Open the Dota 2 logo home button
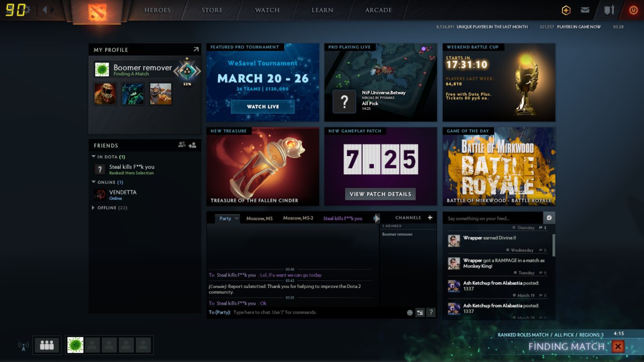Viewport: 644px width, 362px height. click(x=97, y=12)
